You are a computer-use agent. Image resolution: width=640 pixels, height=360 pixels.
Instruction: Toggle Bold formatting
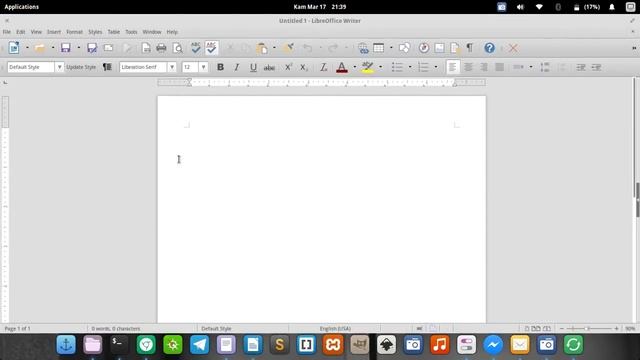point(220,67)
